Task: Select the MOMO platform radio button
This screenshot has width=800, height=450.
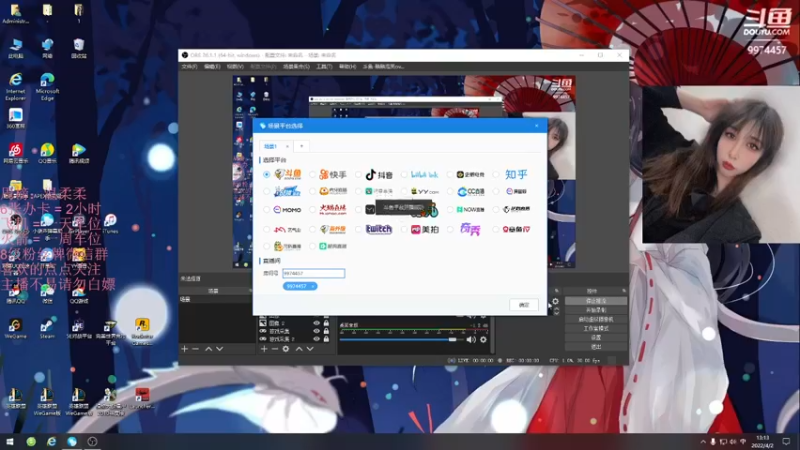Action: point(266,210)
